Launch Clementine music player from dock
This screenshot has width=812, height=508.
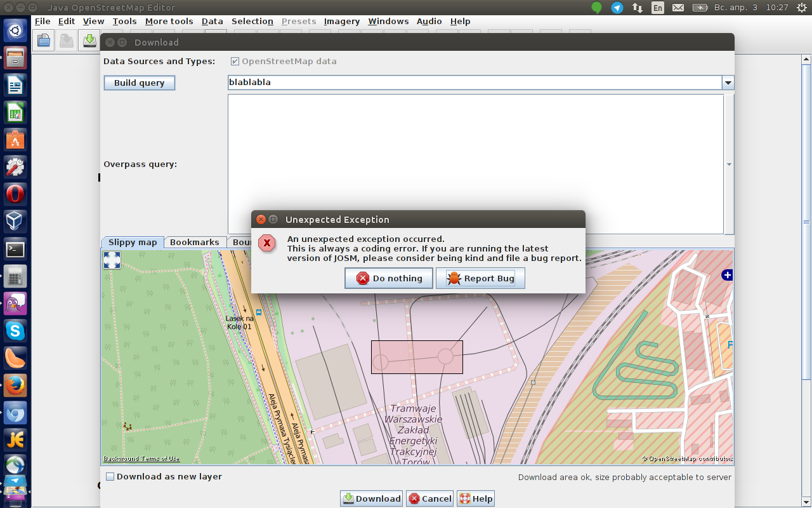click(15, 358)
